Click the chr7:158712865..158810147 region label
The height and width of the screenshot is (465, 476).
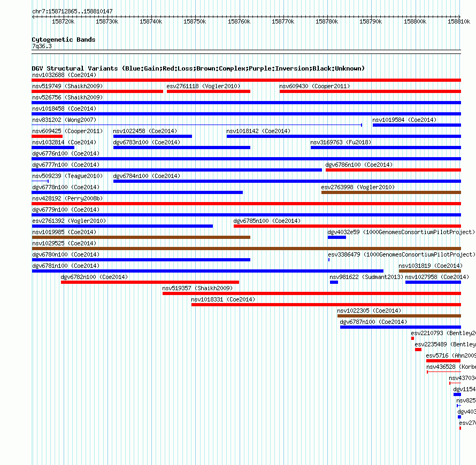[x=72, y=11]
